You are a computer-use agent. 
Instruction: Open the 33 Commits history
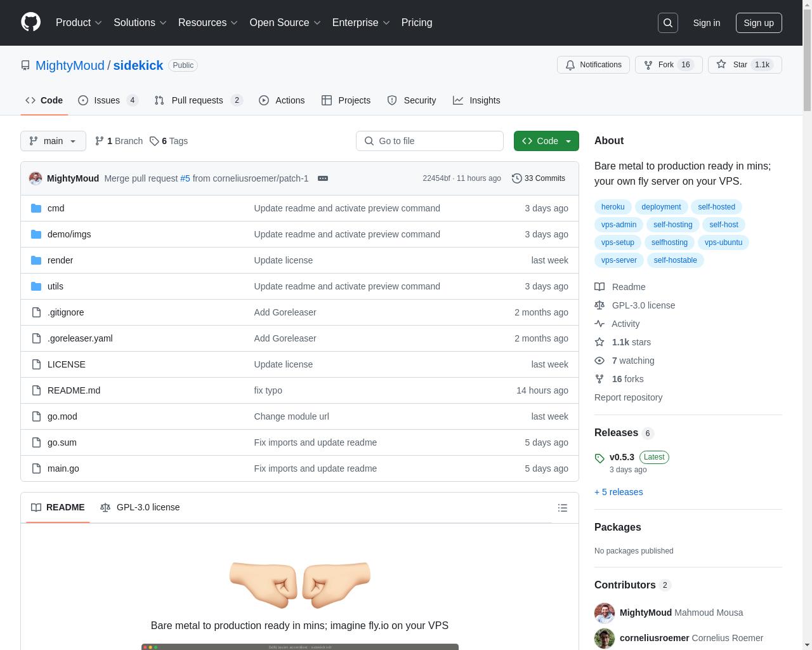coord(539,178)
